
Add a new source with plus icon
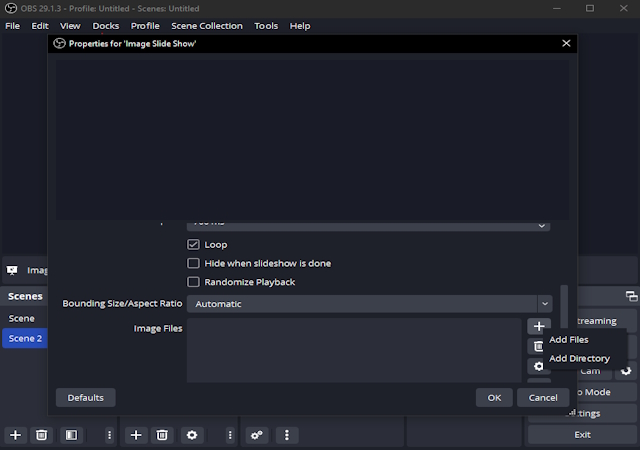[x=136, y=435]
